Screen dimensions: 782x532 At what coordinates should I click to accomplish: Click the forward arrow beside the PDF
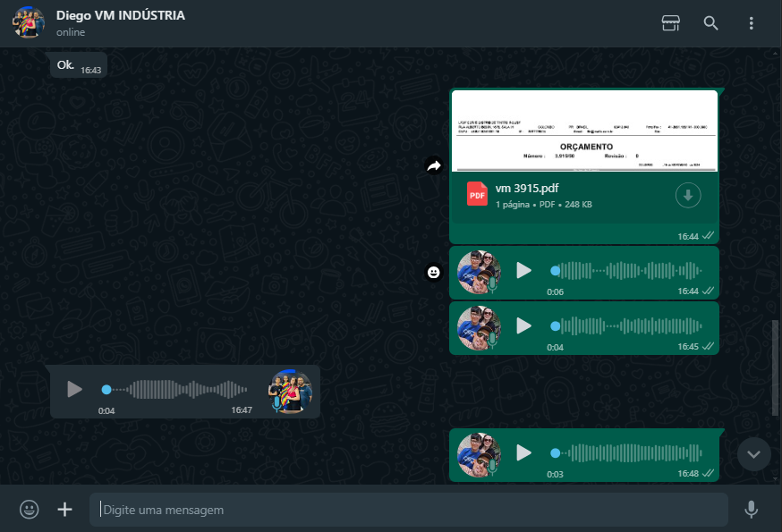pyautogui.click(x=434, y=165)
